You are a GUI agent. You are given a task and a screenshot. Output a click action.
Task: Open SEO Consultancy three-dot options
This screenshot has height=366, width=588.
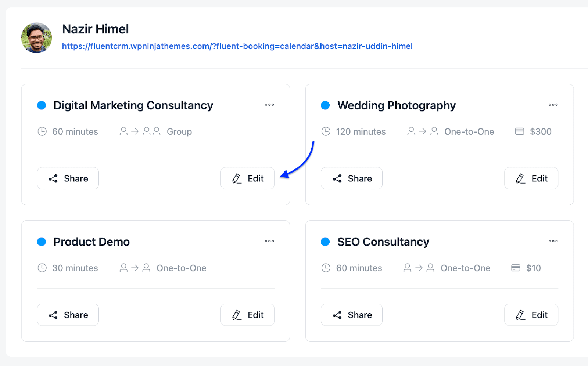(x=553, y=242)
